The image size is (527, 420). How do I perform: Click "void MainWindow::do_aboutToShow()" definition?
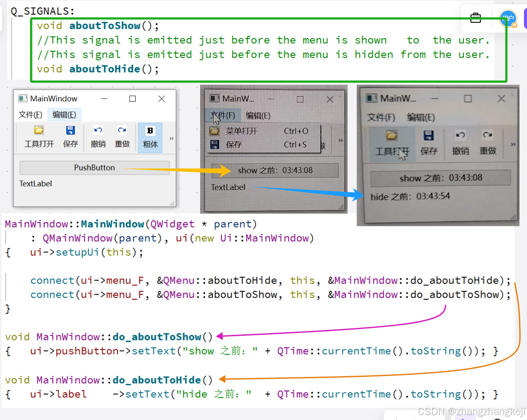tap(109, 337)
